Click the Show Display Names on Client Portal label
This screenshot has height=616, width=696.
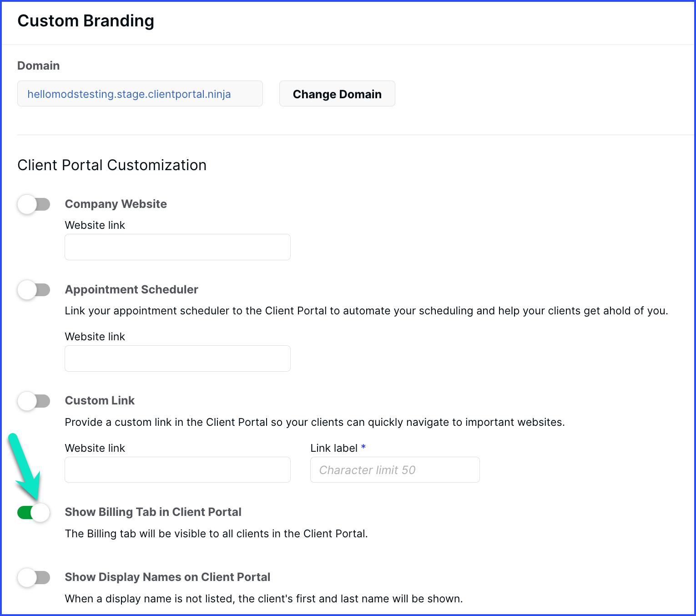click(167, 577)
